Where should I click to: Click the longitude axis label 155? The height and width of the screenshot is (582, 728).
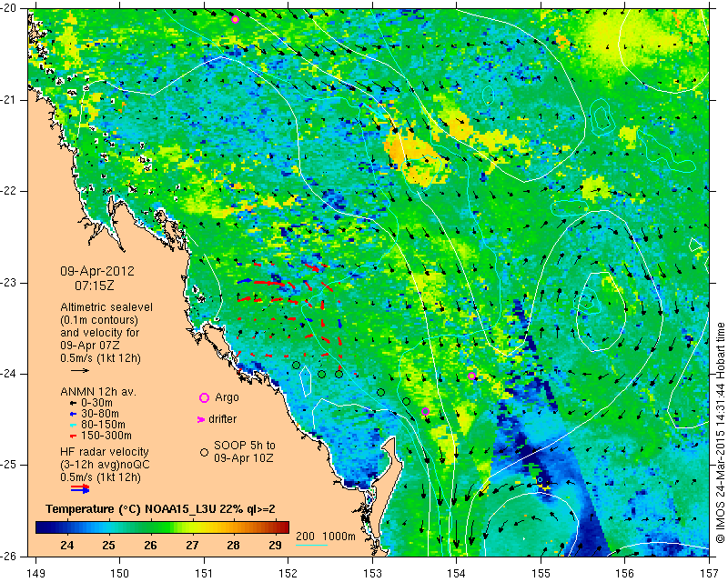[541, 574]
